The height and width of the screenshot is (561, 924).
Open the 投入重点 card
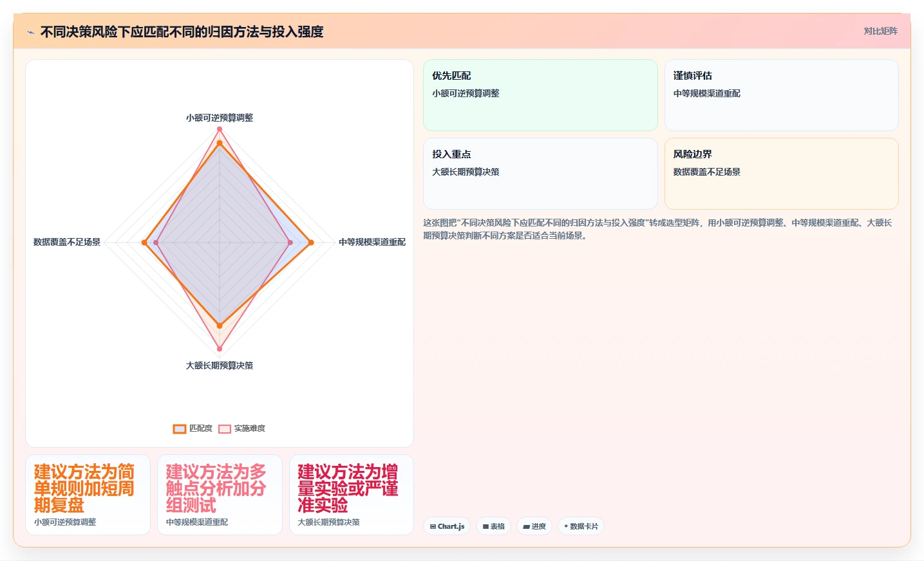tap(540, 174)
